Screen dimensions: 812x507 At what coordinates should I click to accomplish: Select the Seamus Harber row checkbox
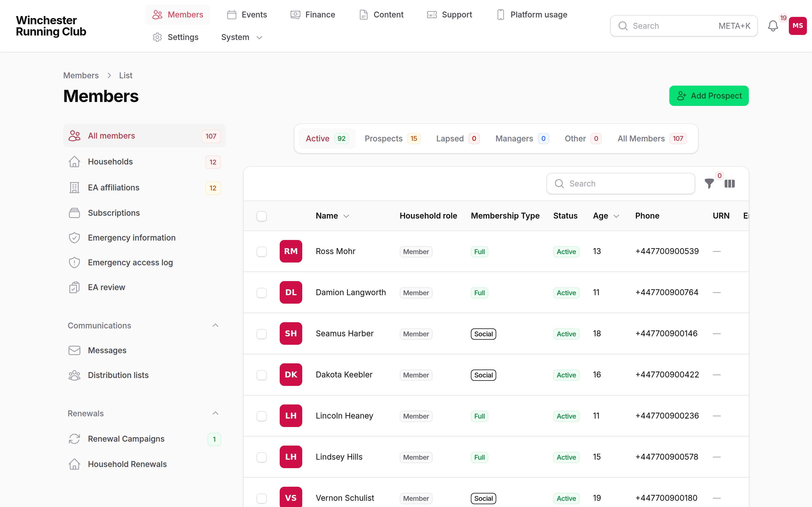[261, 334]
